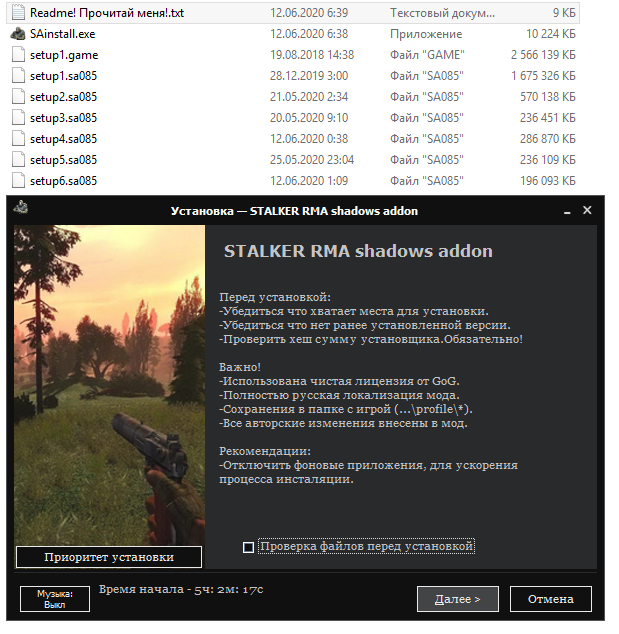The image size is (619, 634).
Task: Click the size '2 566 139 КБ'
Action: point(543,55)
